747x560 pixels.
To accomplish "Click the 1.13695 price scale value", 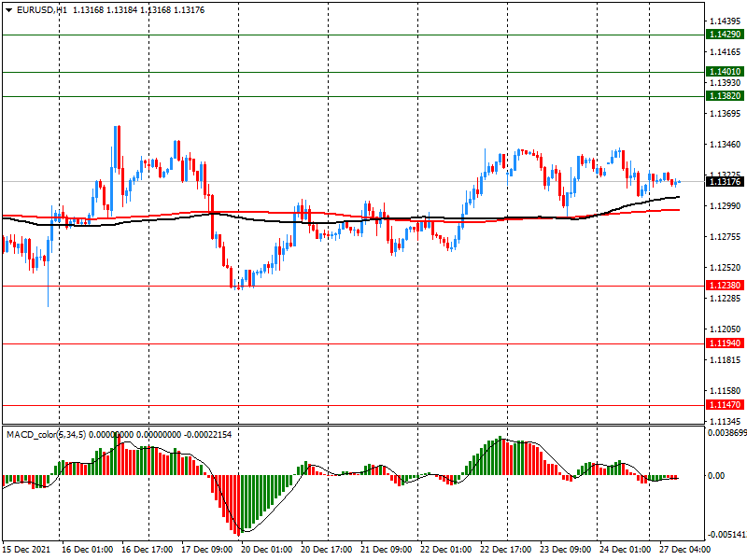I will (726, 113).
